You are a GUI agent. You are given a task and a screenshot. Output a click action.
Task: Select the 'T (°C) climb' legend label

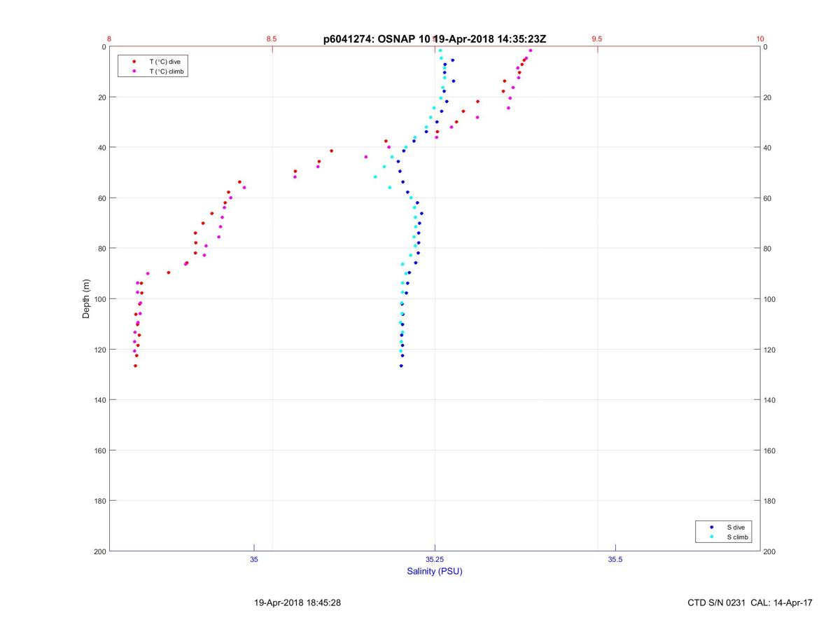point(166,71)
